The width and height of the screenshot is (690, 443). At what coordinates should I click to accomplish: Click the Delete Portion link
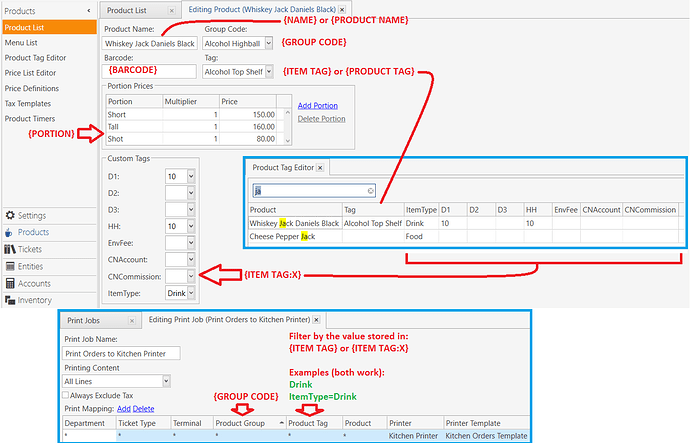pyautogui.click(x=321, y=119)
